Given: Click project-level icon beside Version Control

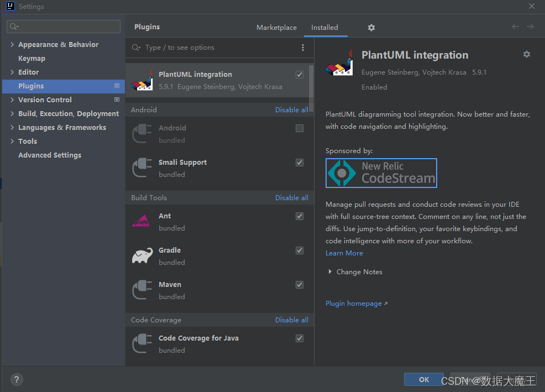Looking at the screenshot, I should (x=117, y=100).
